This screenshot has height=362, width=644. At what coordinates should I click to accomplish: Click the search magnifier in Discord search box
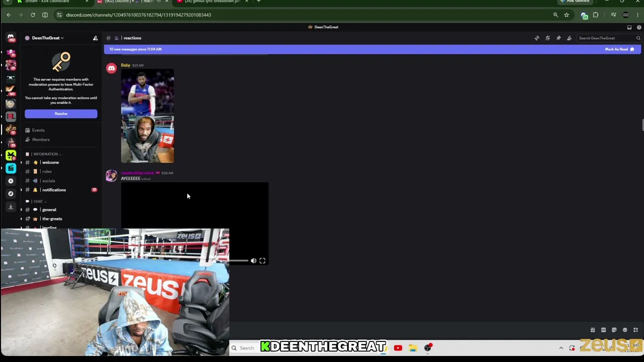pyautogui.click(x=638, y=38)
